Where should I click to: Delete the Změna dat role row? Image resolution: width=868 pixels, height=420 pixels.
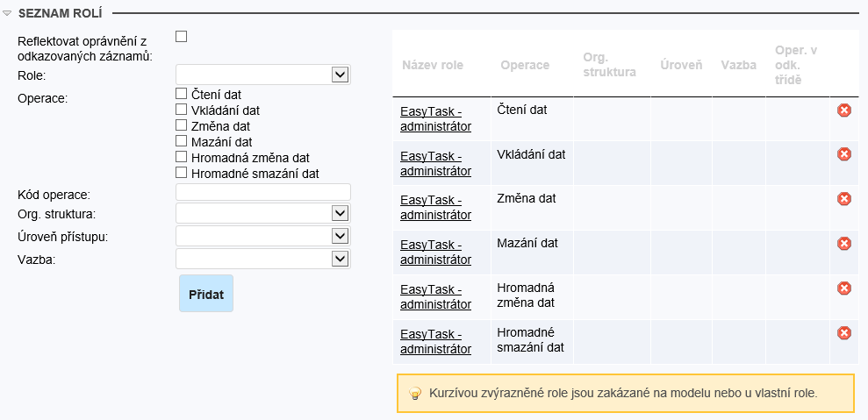tap(844, 199)
